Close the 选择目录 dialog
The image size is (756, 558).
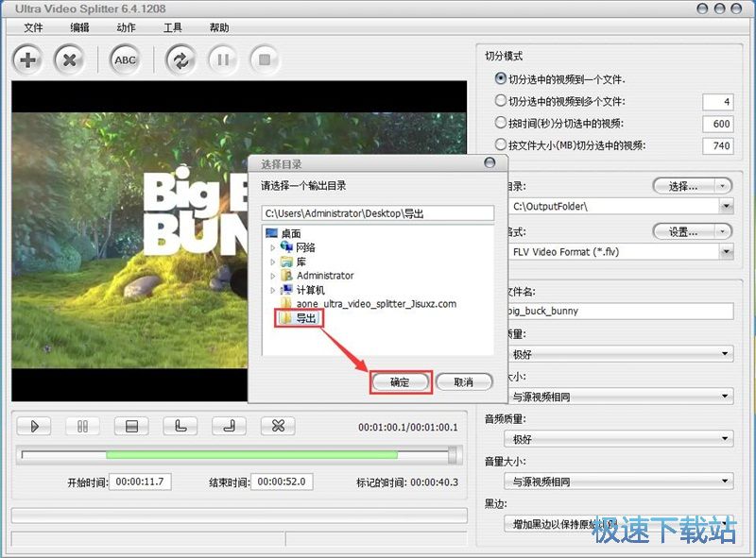(490, 163)
